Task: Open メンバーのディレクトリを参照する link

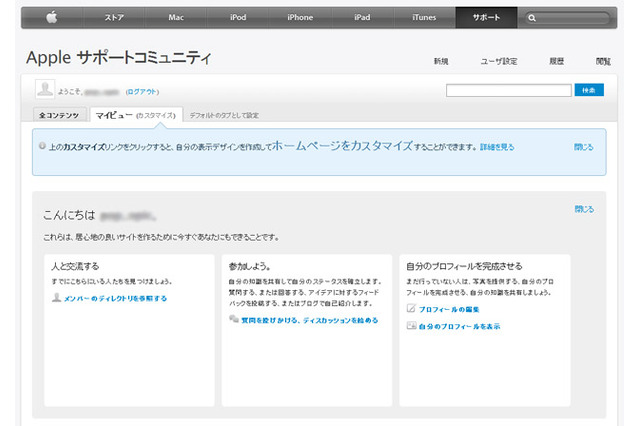Action: [x=116, y=298]
